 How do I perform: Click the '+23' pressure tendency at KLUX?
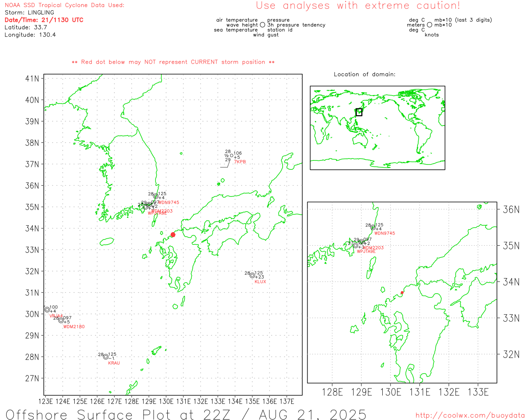(259, 277)
